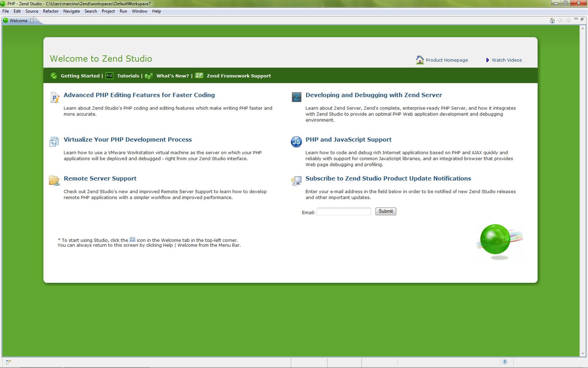The image size is (588, 368).
Task: Click the scrollbar up arrow on Welcome page
Action: coord(583,28)
